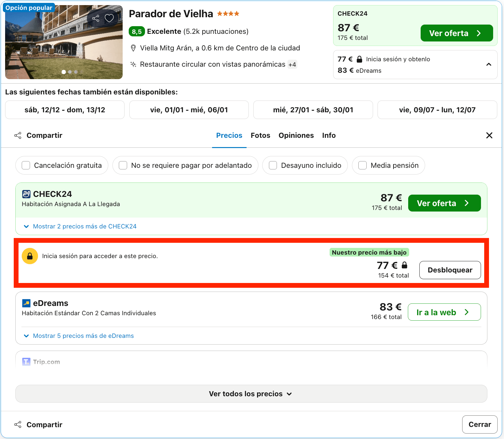
Task: Click the Desbloquear button
Action: click(x=450, y=270)
